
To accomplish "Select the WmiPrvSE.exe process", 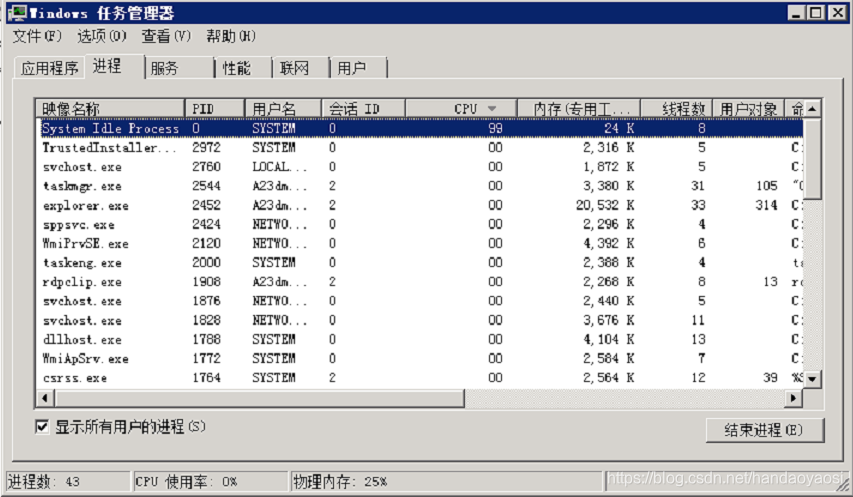I will pyautogui.click(x=420, y=244).
